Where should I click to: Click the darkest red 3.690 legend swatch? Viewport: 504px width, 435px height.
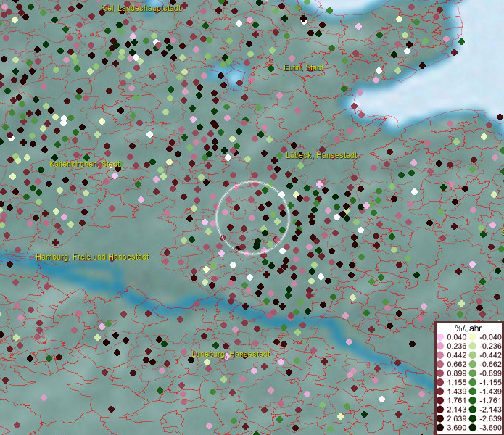tap(440, 428)
